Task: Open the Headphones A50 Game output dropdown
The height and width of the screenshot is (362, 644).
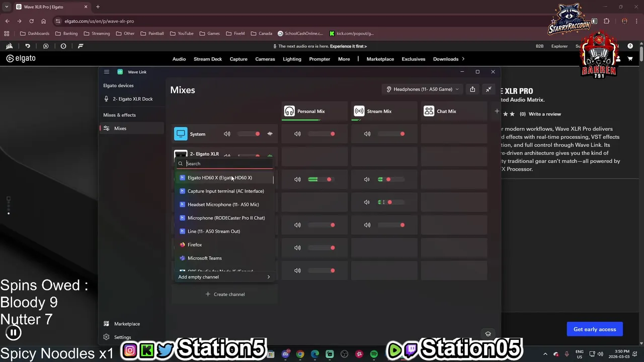Action: pos(423,89)
